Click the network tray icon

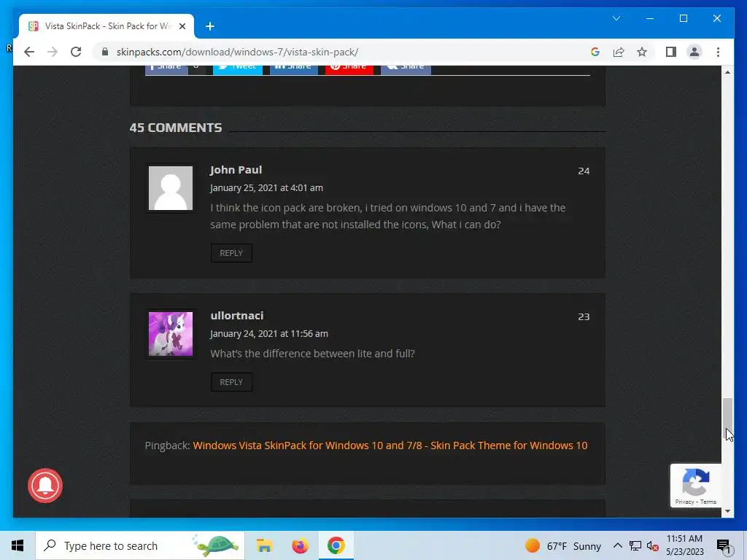tap(635, 545)
